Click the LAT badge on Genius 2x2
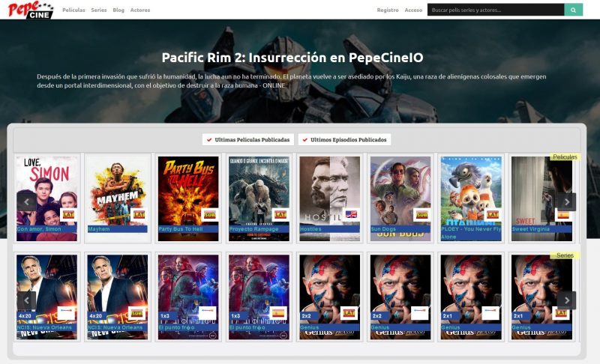 coord(349,313)
